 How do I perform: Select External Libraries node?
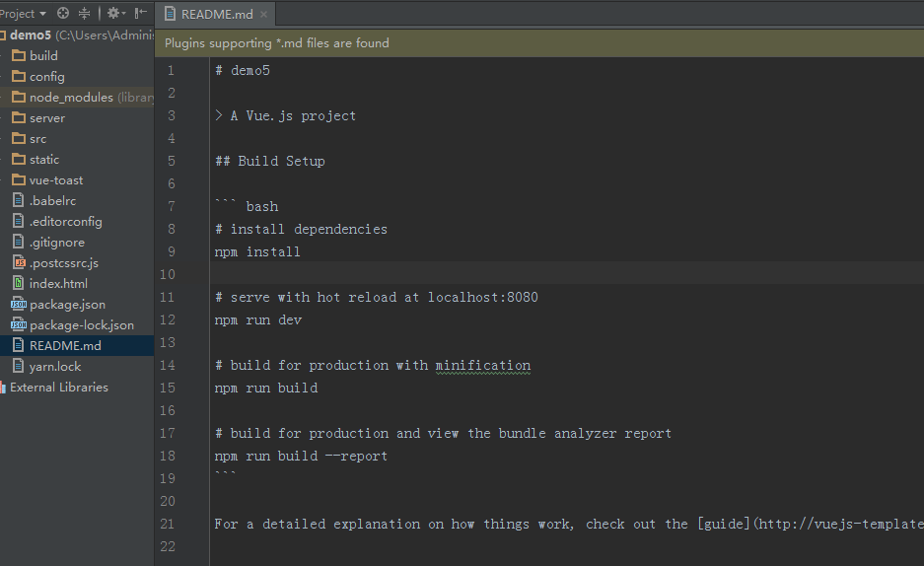pyautogui.click(x=59, y=387)
